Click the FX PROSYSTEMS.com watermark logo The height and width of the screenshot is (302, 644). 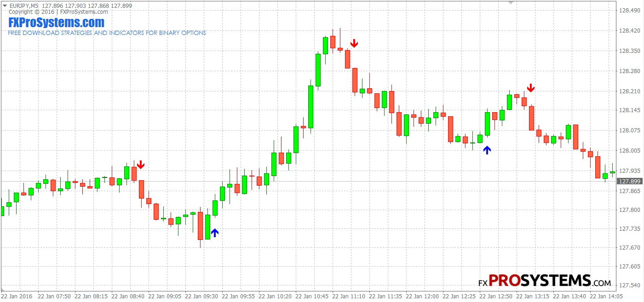point(545,280)
